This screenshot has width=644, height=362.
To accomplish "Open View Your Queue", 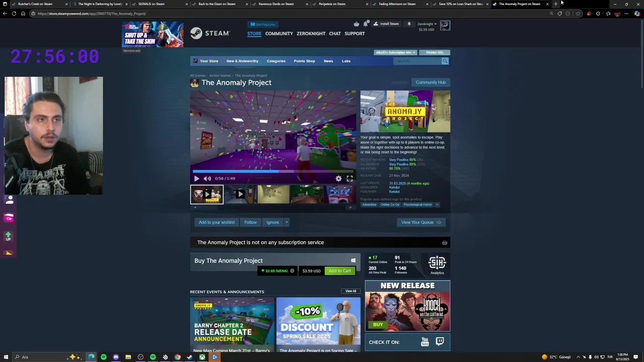I will (421, 222).
